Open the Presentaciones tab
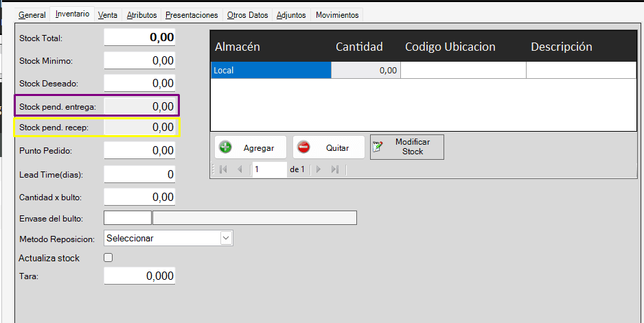 192,14
